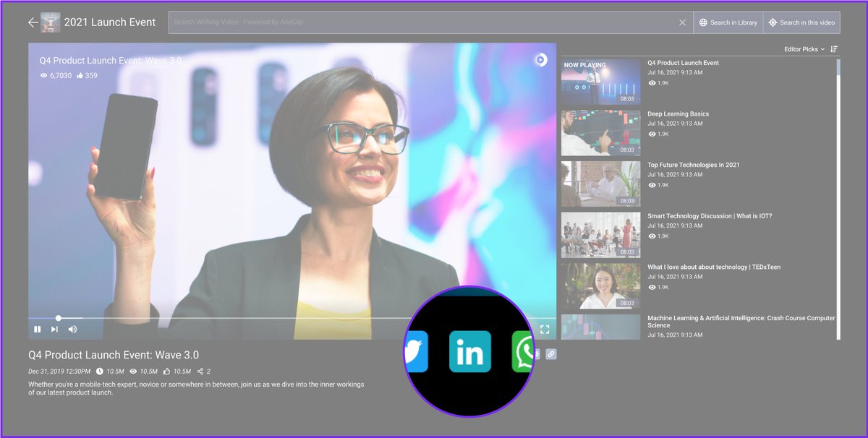Click the eye icon under Deep Learning Basics
The height and width of the screenshot is (438, 868).
point(652,134)
